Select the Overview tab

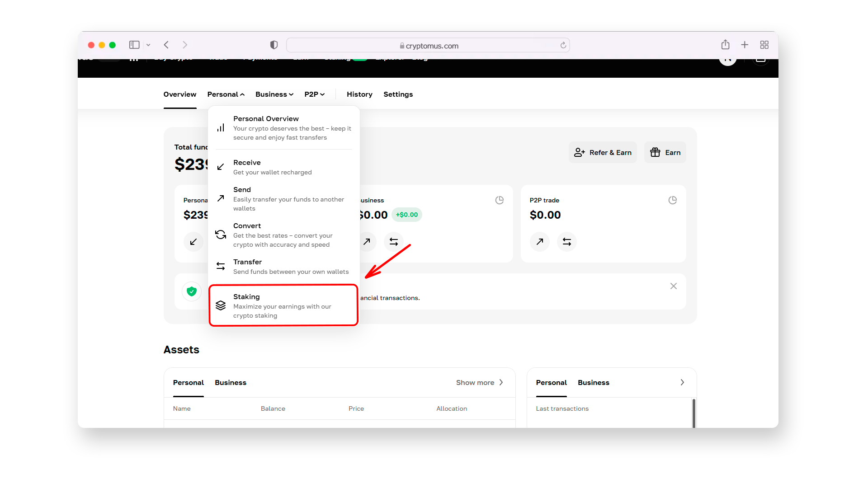[180, 94]
